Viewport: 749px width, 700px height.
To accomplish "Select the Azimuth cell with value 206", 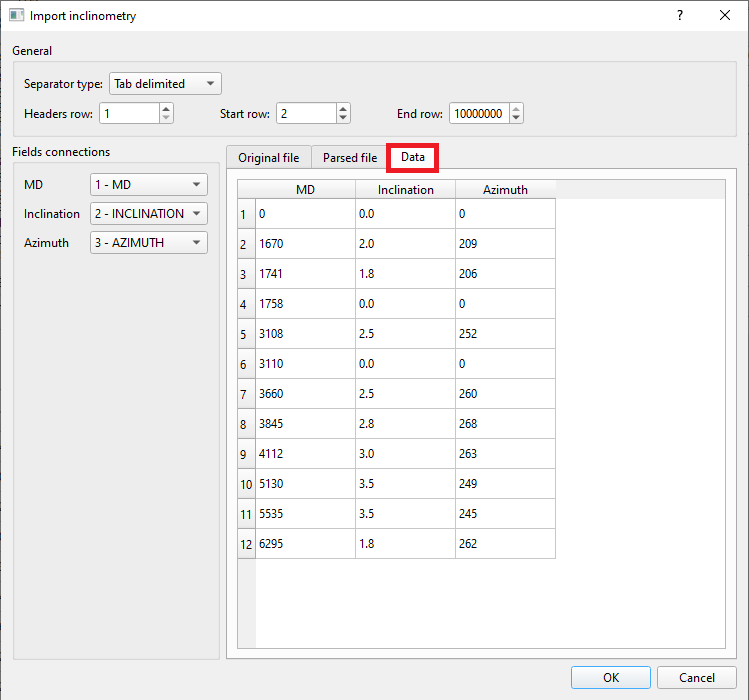I will pos(505,274).
